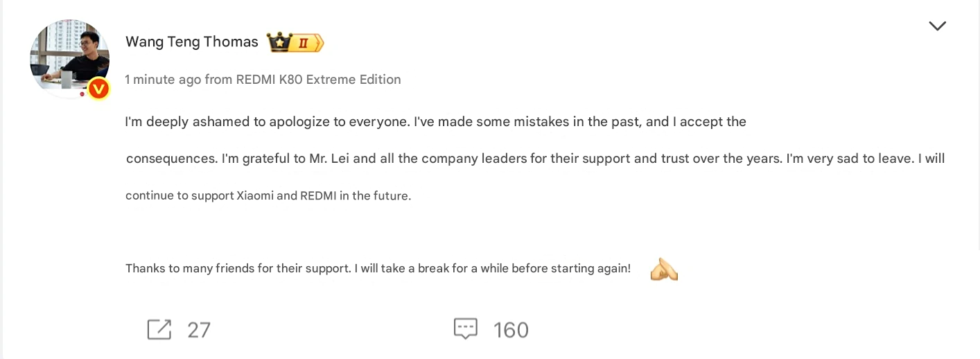
Task: Click the repost share icon
Action: click(159, 329)
